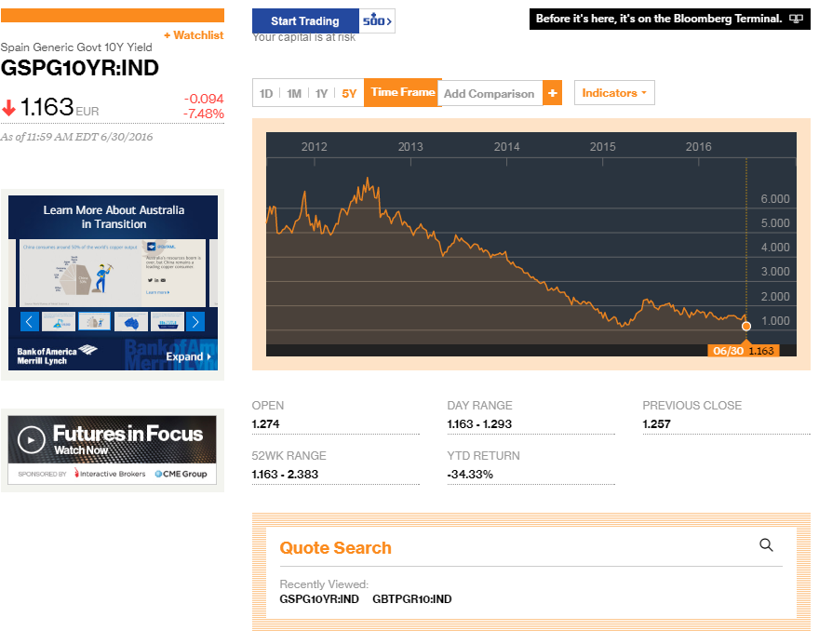
Task: Click Bank of America Merrill Lynch logo
Action: click(57, 356)
